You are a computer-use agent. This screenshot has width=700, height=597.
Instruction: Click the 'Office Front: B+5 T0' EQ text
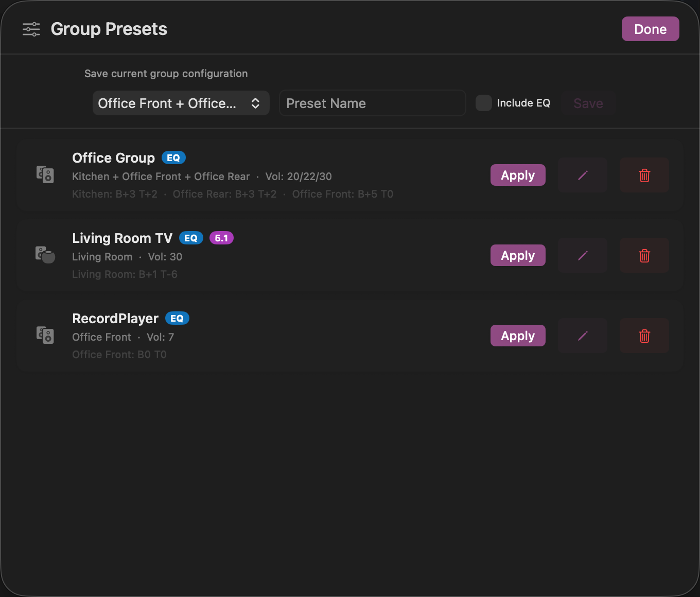[x=343, y=194]
